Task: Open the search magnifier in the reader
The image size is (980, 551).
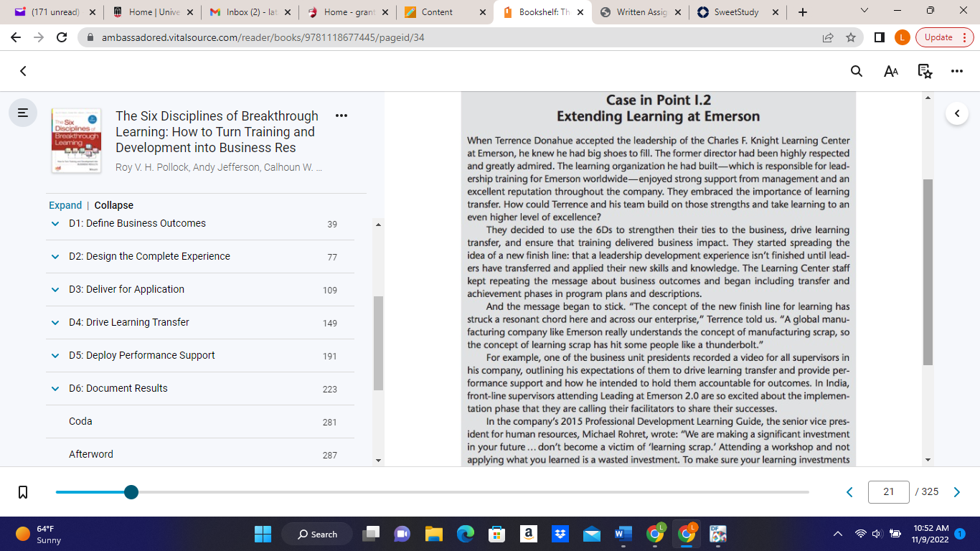Action: (857, 71)
